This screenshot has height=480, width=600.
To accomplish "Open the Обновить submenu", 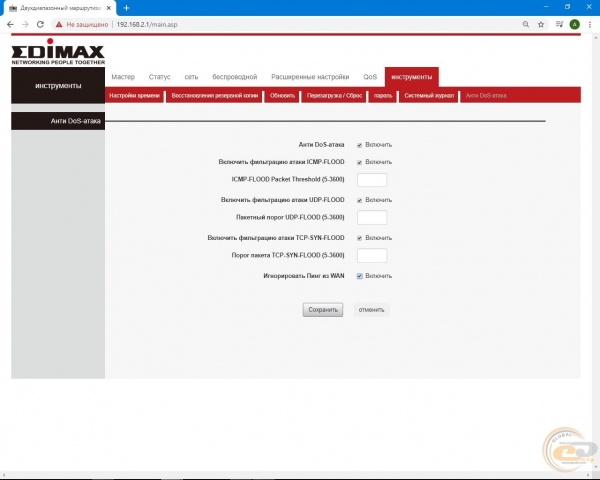I will [282, 96].
